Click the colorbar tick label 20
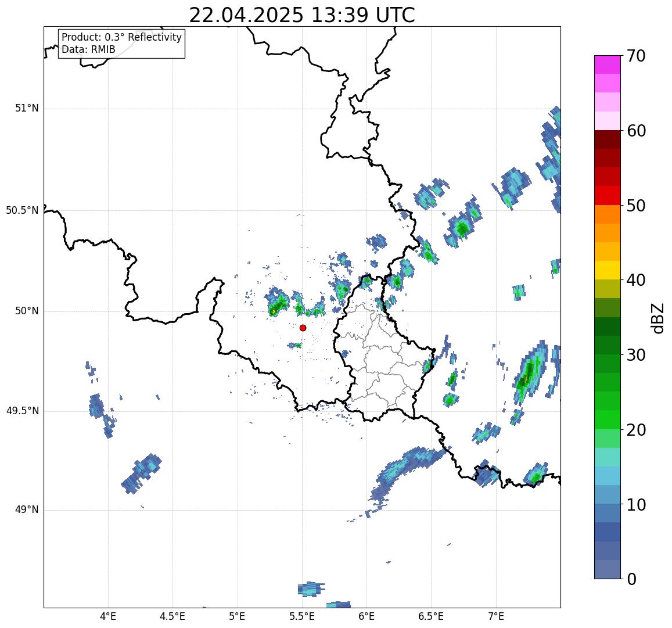The image size is (672, 628). pyautogui.click(x=636, y=430)
